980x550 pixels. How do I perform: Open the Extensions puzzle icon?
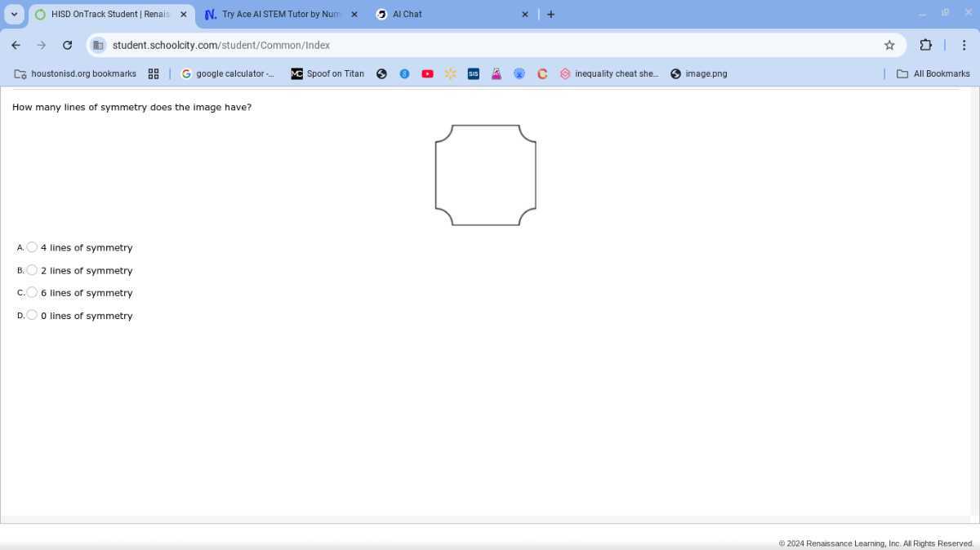tap(925, 45)
